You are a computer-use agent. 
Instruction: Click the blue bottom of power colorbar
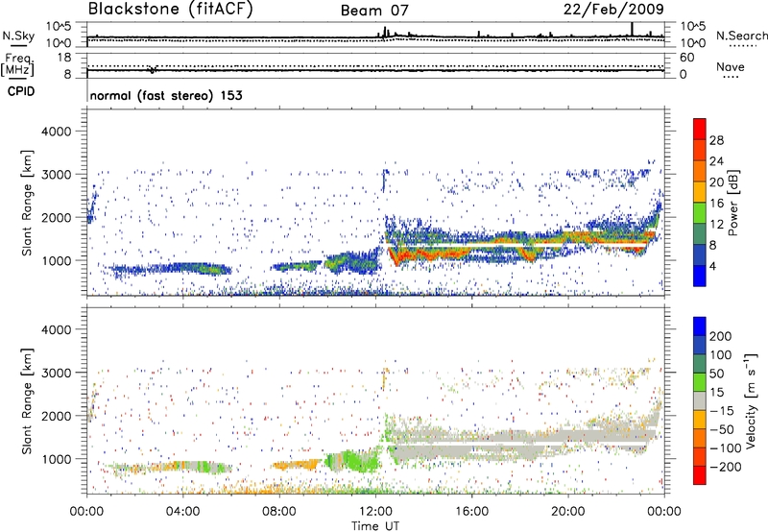(700, 277)
